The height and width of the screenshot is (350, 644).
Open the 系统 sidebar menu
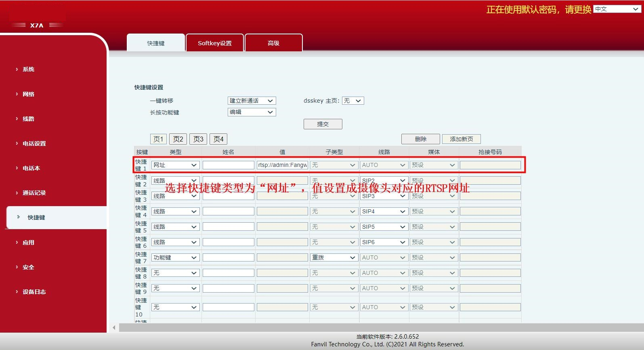(x=28, y=69)
